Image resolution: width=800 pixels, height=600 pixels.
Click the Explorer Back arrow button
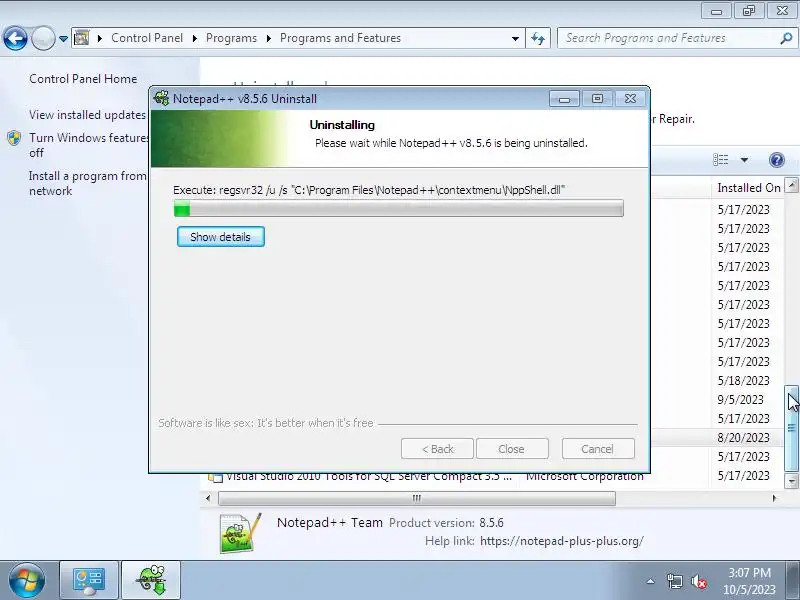click(15, 38)
